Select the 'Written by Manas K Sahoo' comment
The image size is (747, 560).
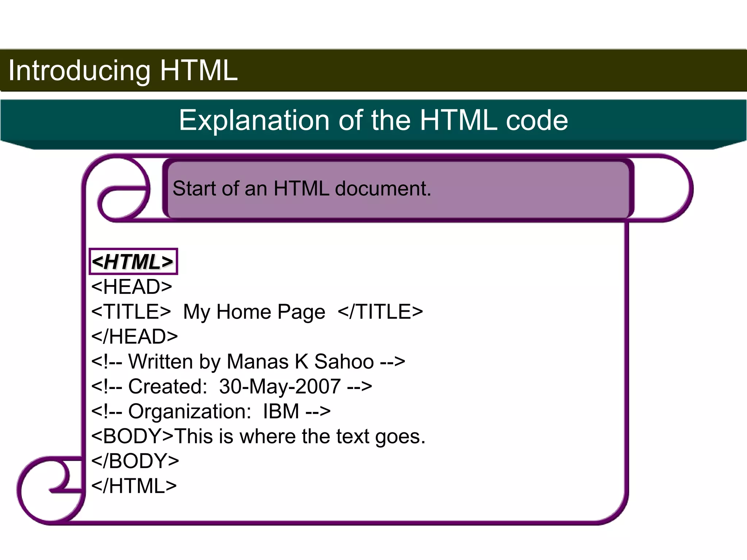248,361
